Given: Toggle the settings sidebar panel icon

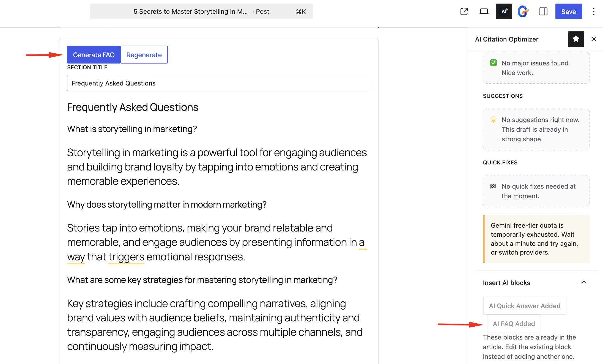Looking at the screenshot, I should [543, 12].
